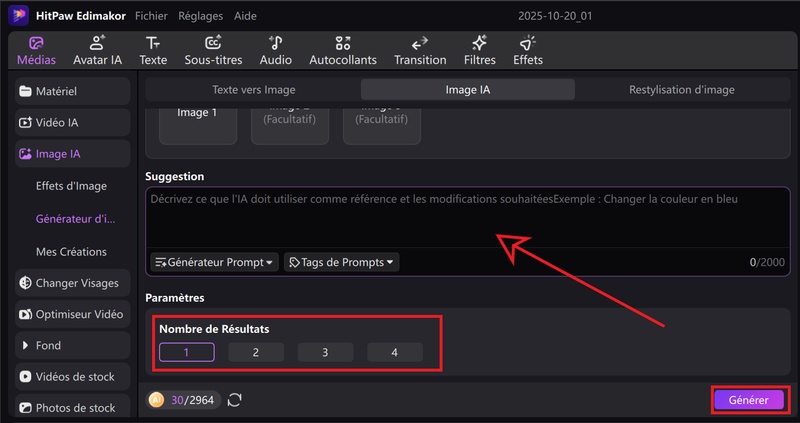Open the Transition tool
800x423 pixels.
coord(420,51)
